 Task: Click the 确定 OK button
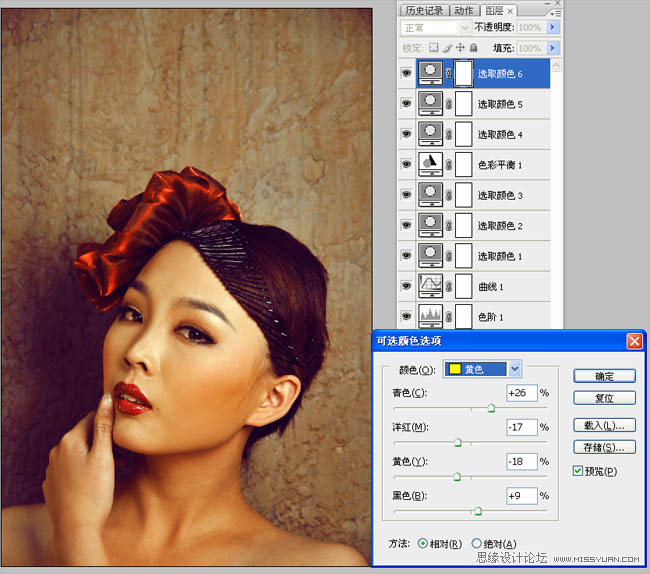point(604,376)
